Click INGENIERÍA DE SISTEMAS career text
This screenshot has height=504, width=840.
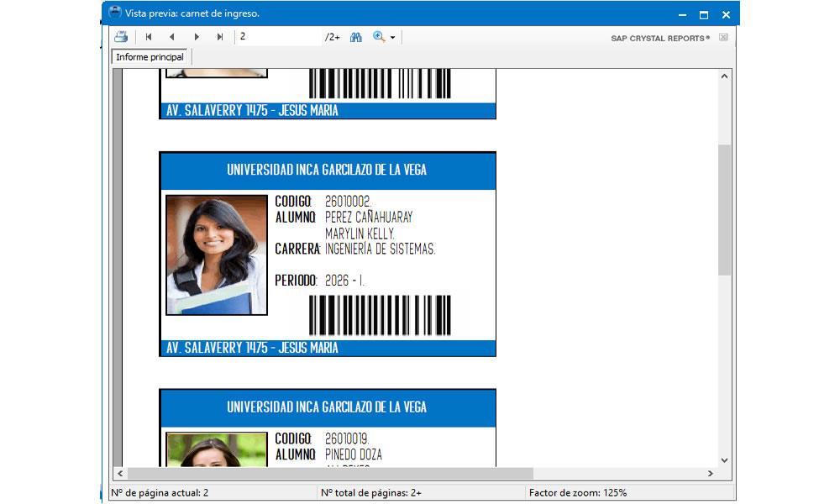tap(380, 249)
